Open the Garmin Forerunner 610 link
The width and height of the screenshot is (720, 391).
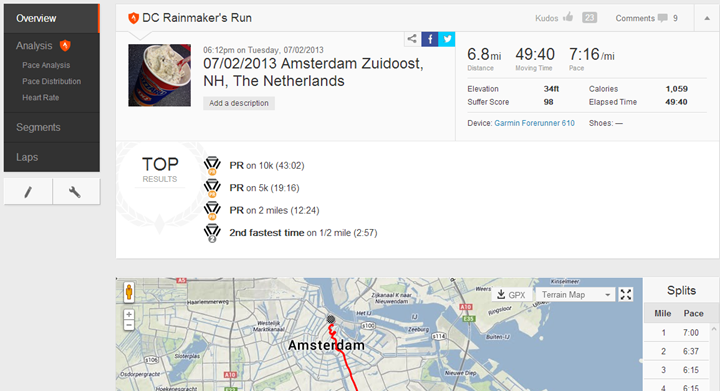click(534, 123)
